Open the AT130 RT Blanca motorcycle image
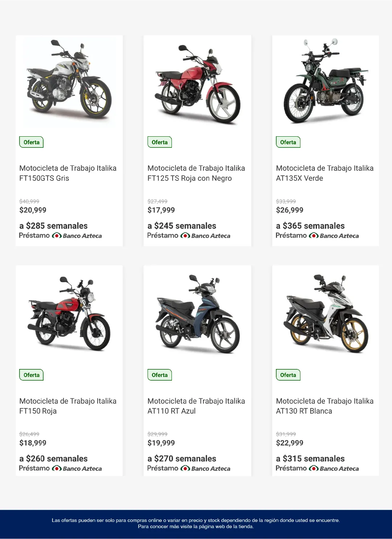 coord(326,314)
